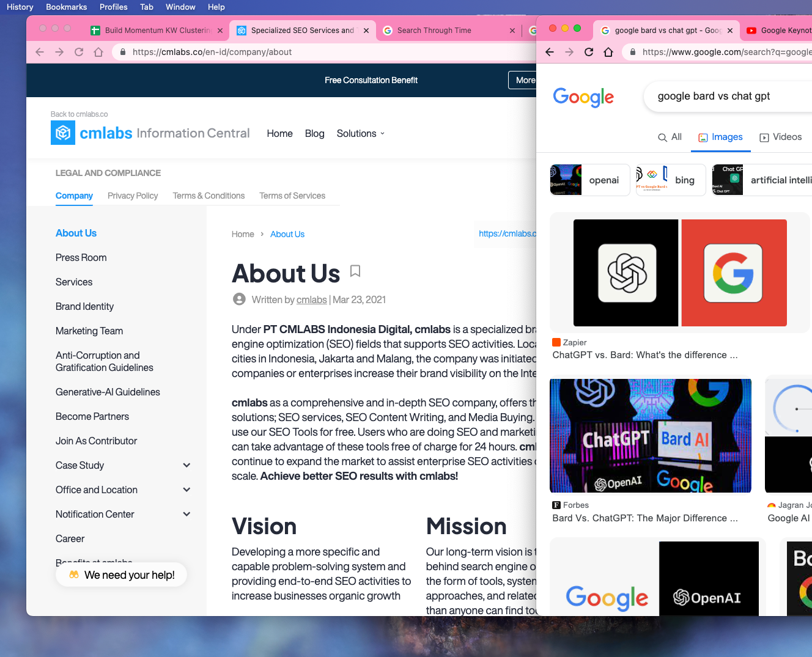The image size is (812, 657).
Task: Click Back to cmlabs.co link
Action: click(79, 114)
